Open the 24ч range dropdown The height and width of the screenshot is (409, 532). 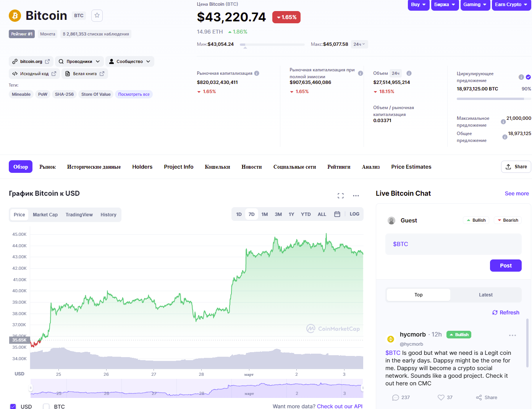[359, 44]
